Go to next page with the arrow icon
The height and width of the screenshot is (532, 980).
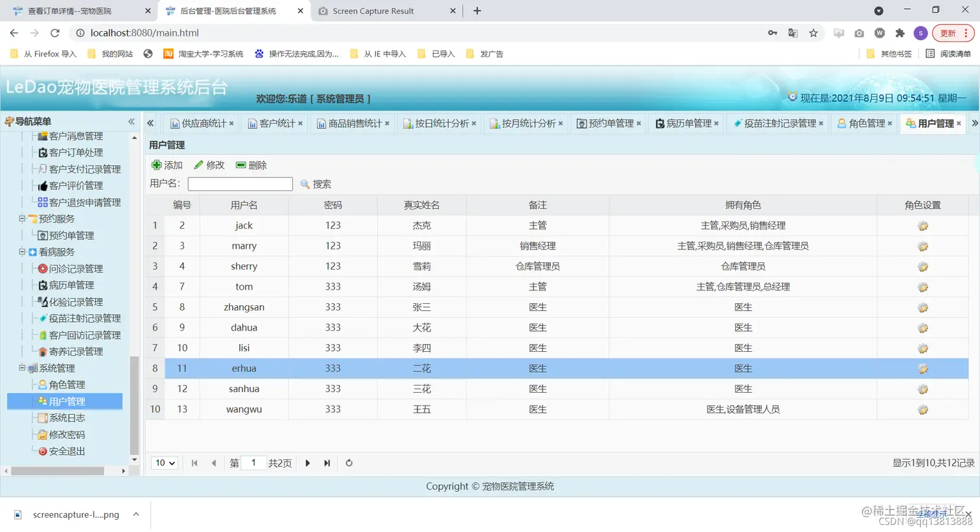pyautogui.click(x=307, y=463)
